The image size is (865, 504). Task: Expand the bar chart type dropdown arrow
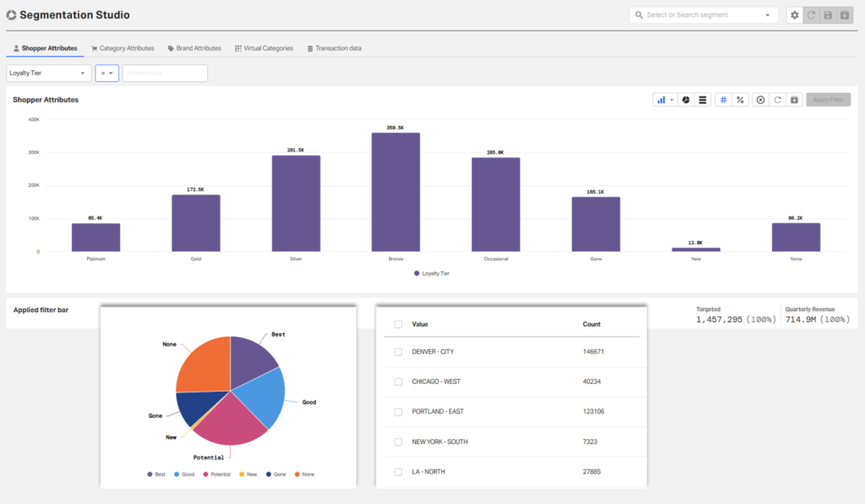tap(672, 99)
